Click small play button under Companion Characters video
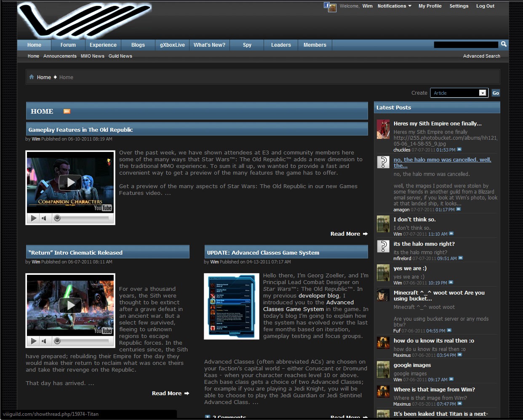Image resolution: width=523 pixels, height=420 pixels. [33, 218]
